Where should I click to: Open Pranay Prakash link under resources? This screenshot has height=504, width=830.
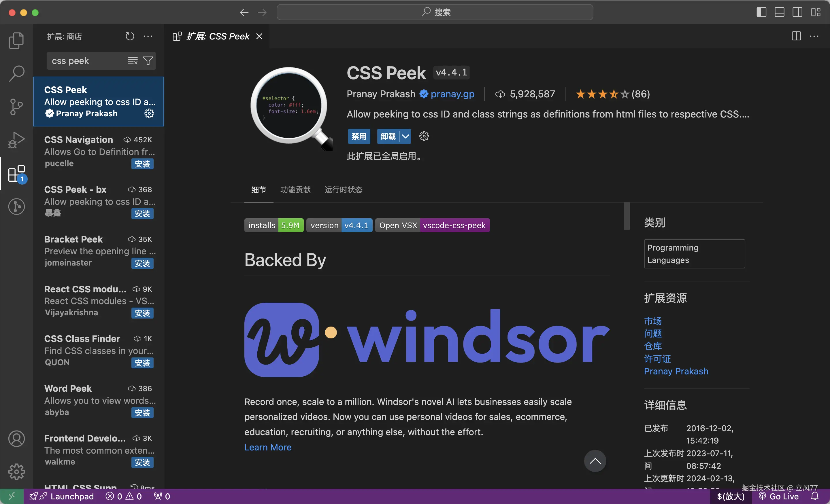tap(676, 371)
